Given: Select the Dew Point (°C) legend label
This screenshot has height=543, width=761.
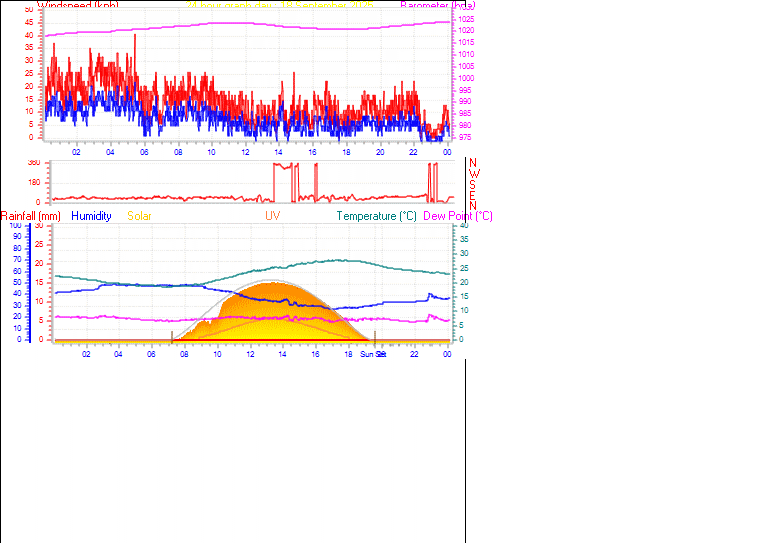Looking at the screenshot, I should pos(458,215).
